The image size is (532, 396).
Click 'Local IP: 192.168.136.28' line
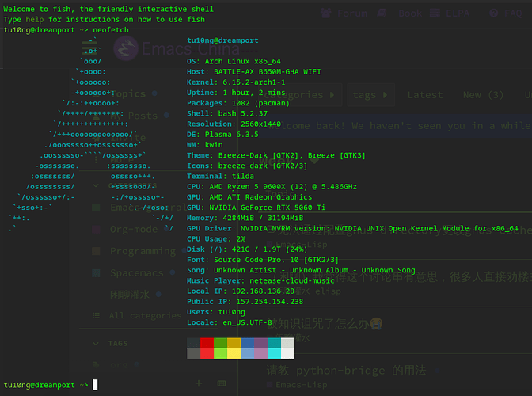(241, 291)
